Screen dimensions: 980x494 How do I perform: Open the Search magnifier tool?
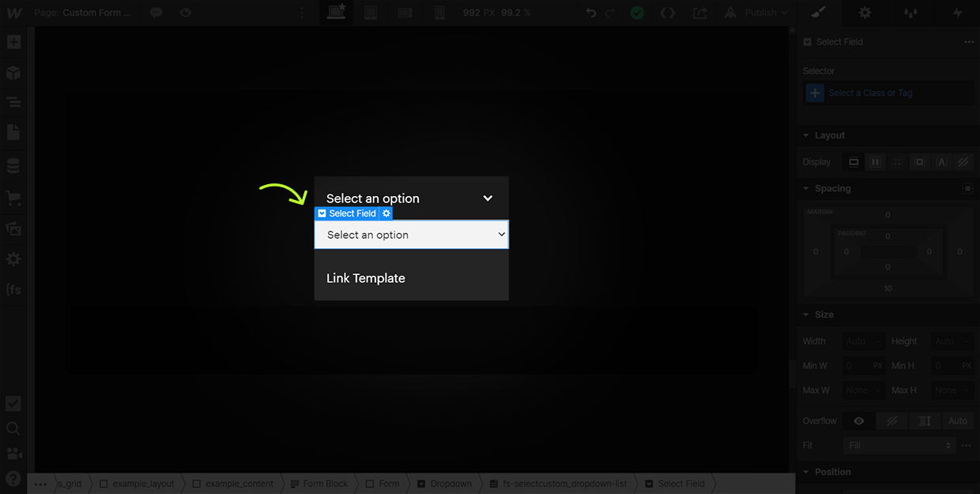[13, 428]
